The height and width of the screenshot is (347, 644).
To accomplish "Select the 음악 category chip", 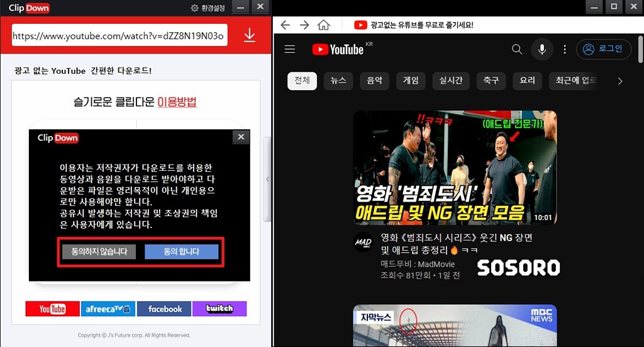I will (375, 81).
